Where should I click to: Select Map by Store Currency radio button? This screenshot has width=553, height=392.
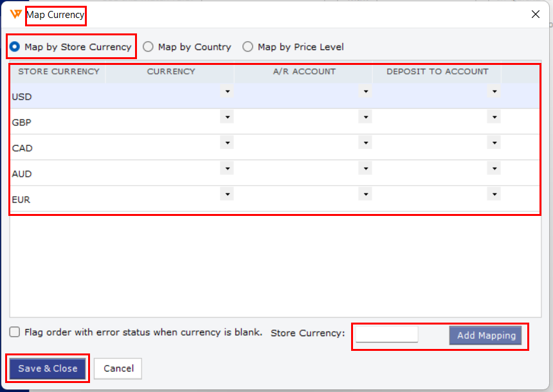[x=15, y=47]
